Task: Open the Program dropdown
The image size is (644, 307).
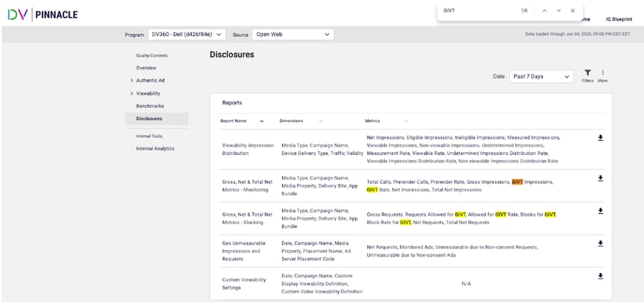Action: coord(187,34)
